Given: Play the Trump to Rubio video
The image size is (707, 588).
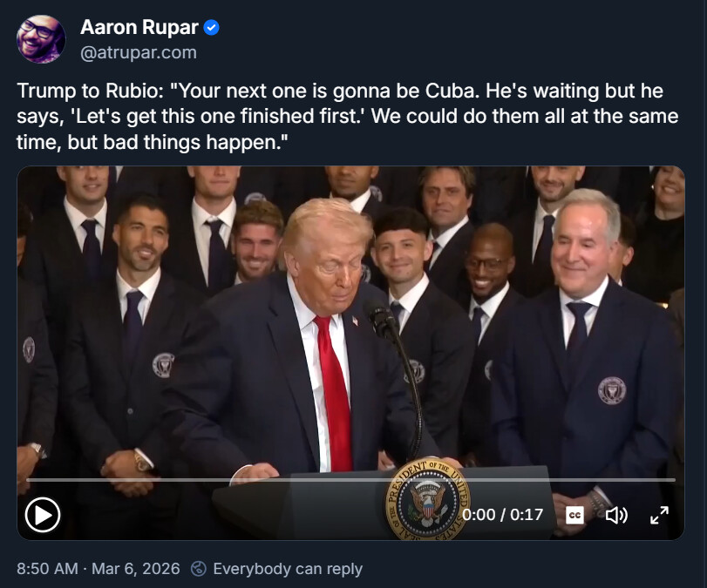Looking at the screenshot, I should click(x=43, y=515).
